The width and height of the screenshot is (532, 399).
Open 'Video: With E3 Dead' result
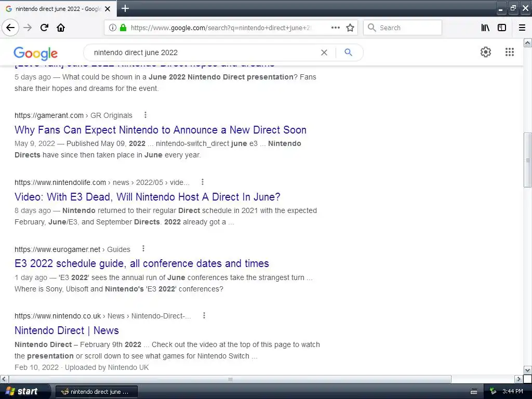point(147,197)
